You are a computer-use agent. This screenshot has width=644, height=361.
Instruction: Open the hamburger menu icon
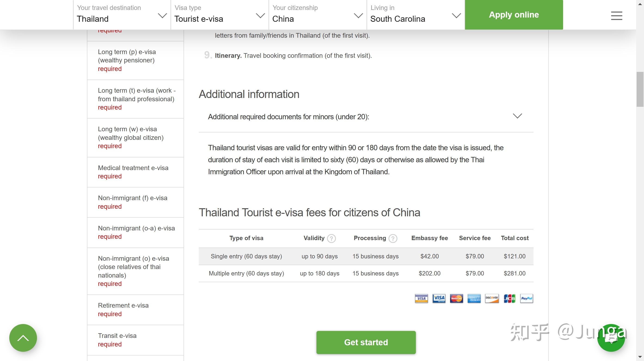[x=616, y=15]
